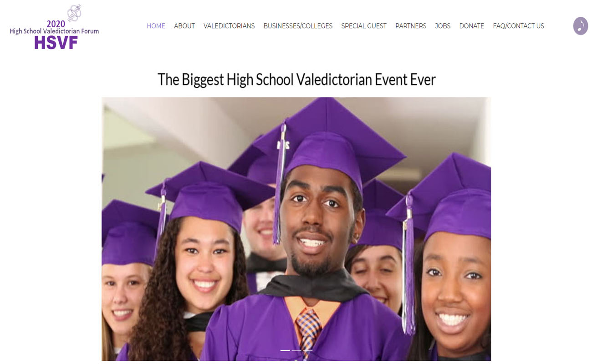This screenshot has height=364, width=592.
Task: Toggle the music note audio icon
Action: point(580,26)
